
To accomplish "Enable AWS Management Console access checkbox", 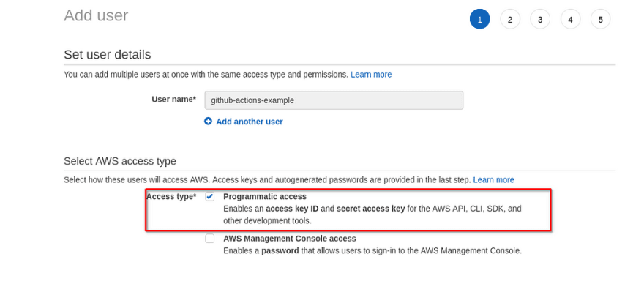I will pyautogui.click(x=210, y=239).
